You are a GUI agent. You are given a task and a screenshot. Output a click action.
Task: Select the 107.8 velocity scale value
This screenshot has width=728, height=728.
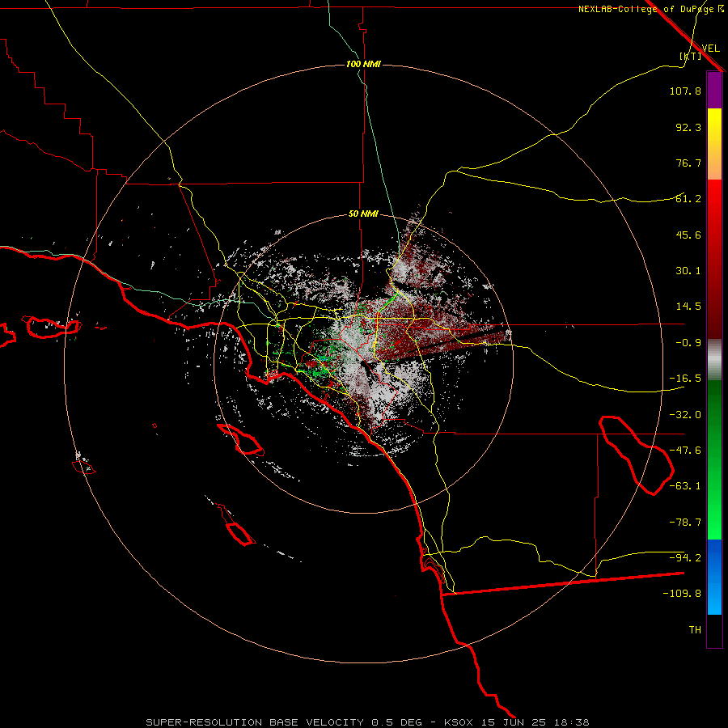tap(685, 91)
